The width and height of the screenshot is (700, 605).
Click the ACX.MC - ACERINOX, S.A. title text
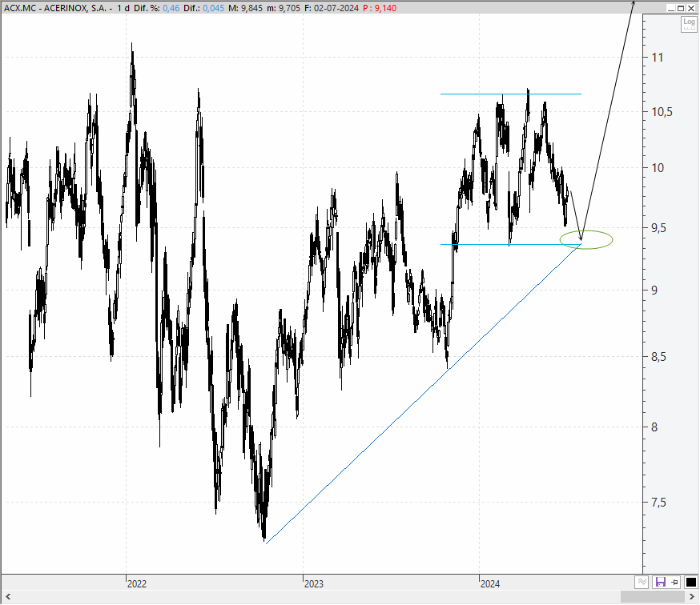pyautogui.click(x=55, y=8)
